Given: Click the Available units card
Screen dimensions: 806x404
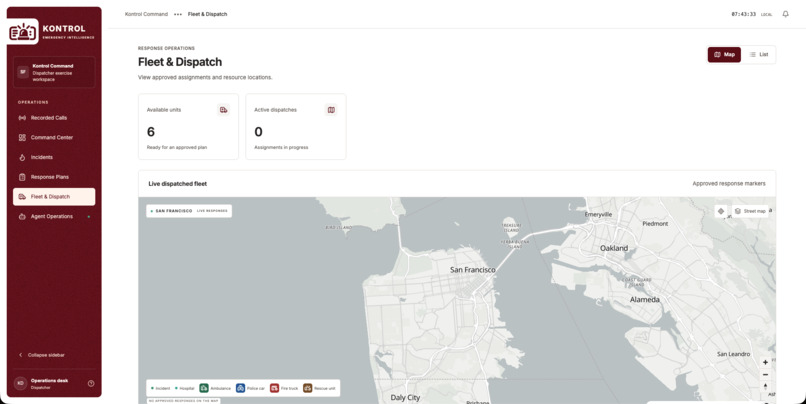Looking at the screenshot, I should [x=188, y=126].
